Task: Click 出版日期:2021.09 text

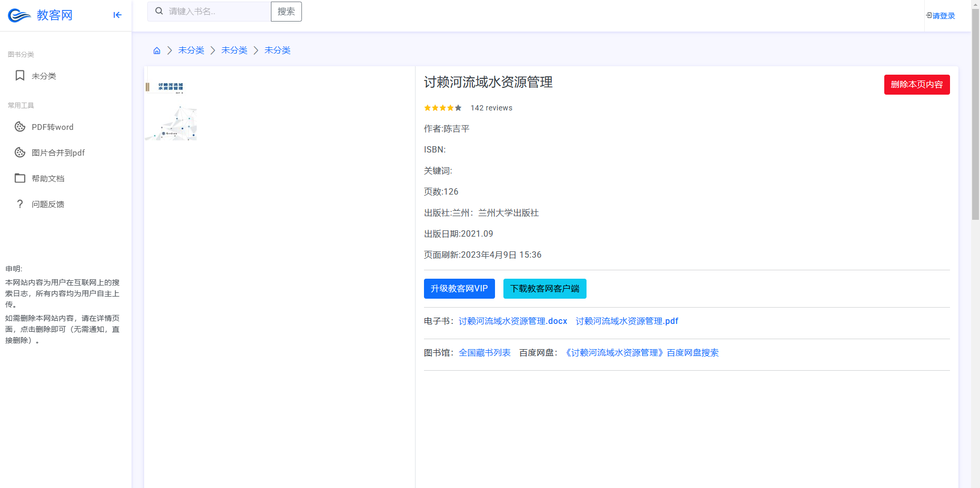Action: tap(459, 234)
